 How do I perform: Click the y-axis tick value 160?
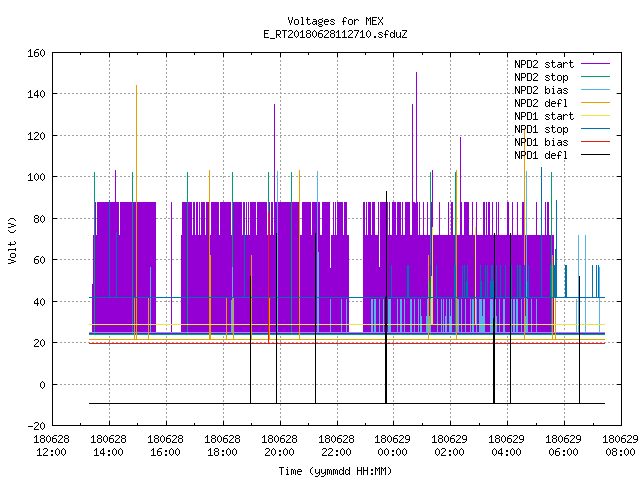pyautogui.click(x=36, y=53)
